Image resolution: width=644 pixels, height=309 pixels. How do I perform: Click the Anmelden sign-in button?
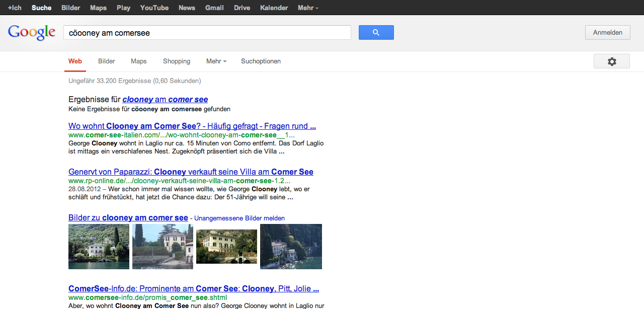(607, 33)
